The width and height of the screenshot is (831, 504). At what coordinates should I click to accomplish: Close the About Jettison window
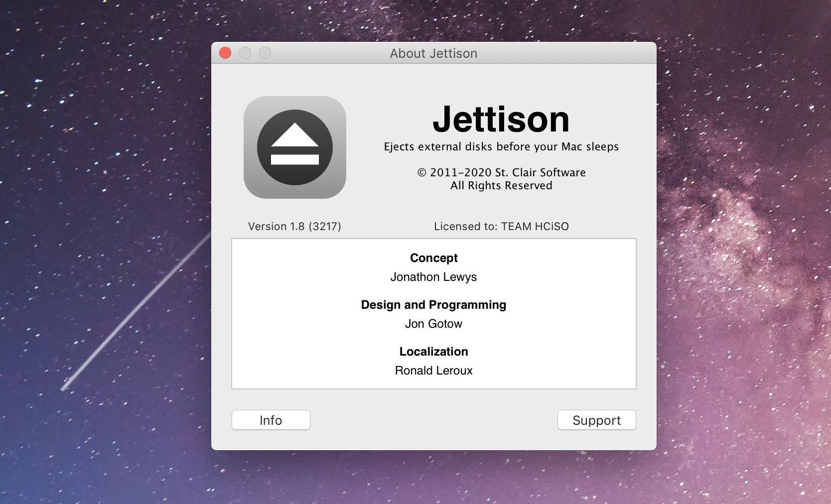click(x=225, y=53)
